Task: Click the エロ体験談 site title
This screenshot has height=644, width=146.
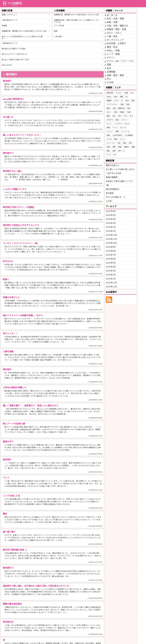Action: 14,3
